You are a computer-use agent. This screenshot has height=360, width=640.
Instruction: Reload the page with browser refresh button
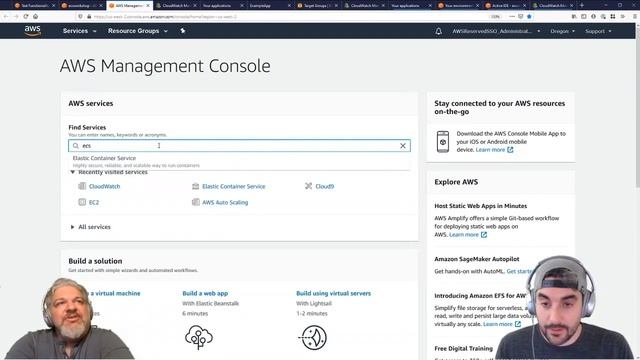(x=26, y=16)
